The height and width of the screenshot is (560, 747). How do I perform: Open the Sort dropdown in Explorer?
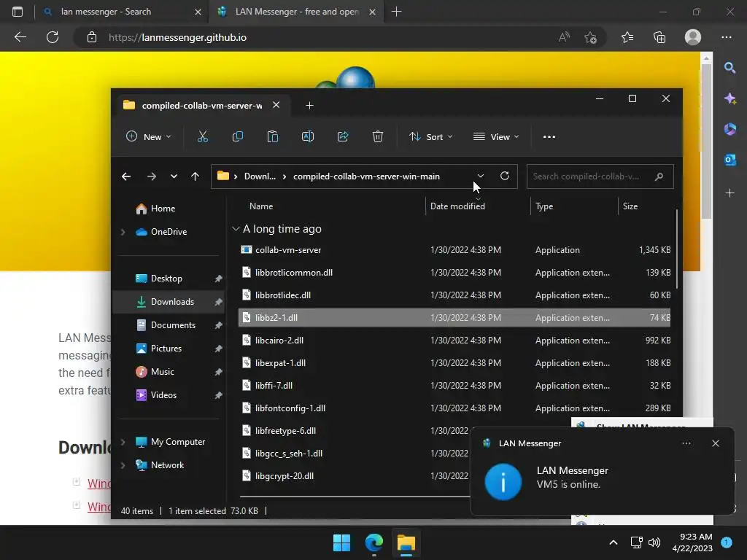[430, 136]
